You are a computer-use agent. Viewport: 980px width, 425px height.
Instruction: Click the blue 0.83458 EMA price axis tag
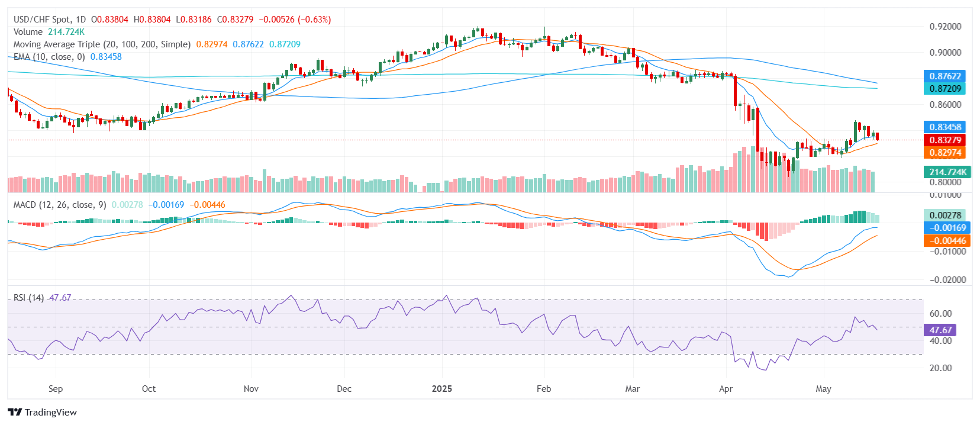pos(944,127)
